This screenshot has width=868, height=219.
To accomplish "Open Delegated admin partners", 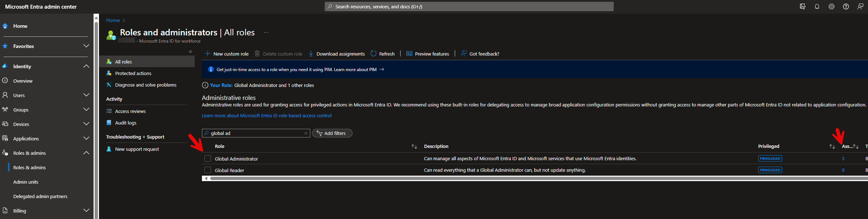I will 40,196.
